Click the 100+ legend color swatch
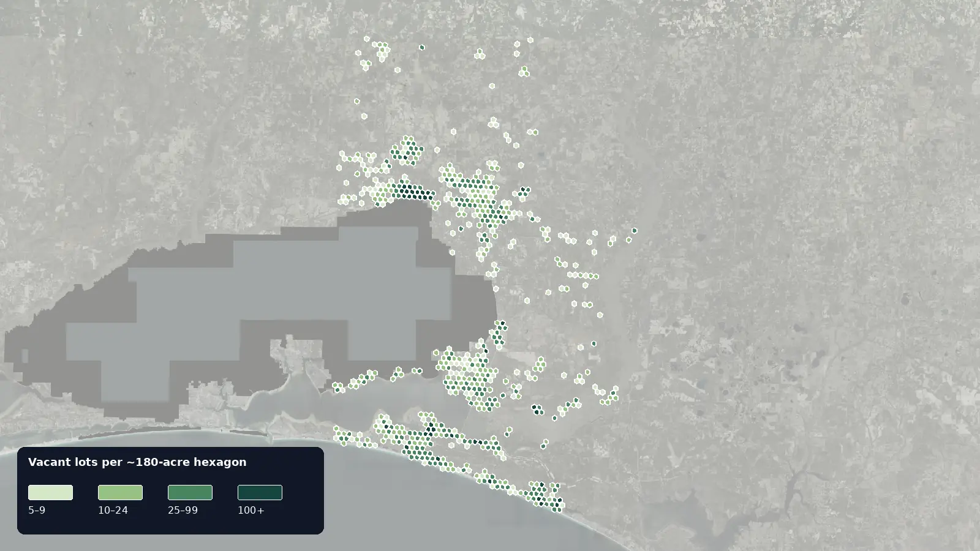This screenshot has width=980, height=551. (260, 492)
